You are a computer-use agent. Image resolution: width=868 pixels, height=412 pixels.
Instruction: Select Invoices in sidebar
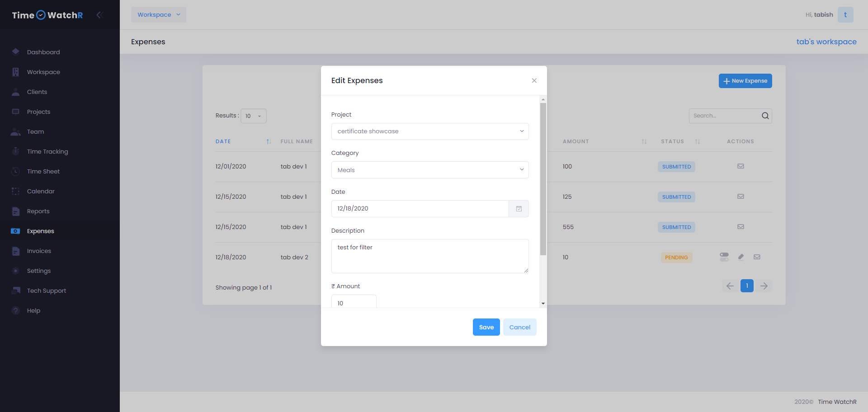point(39,251)
